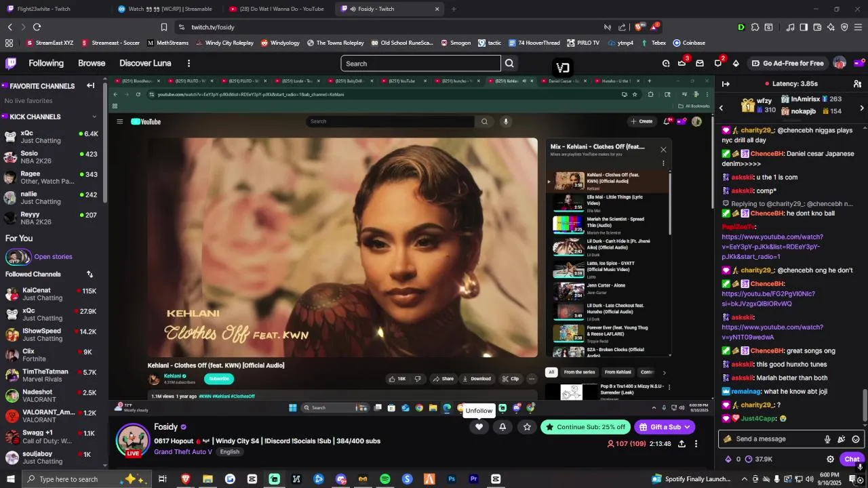Open KaiCenat followed channel

pyautogui.click(x=51, y=294)
